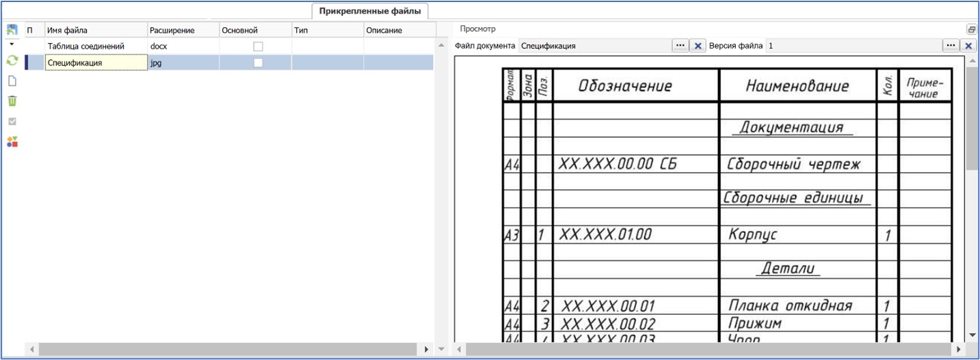
Task: Click the green trash delete icon
Action: [x=12, y=101]
